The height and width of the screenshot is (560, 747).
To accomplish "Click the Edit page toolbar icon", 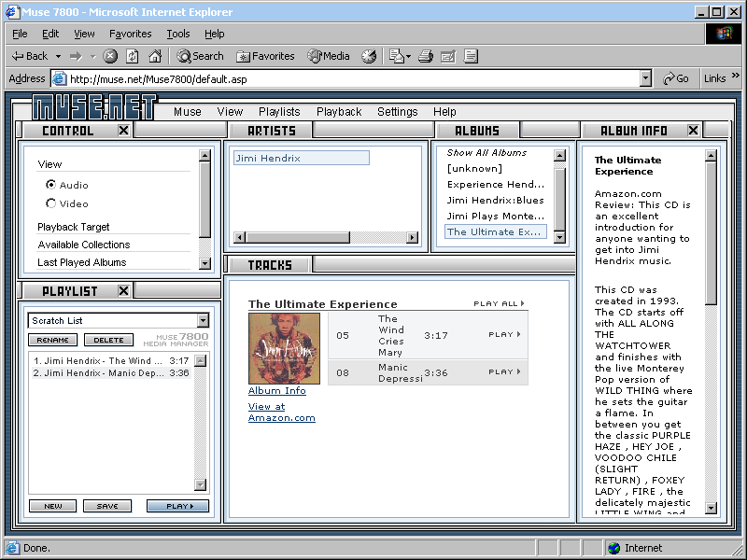I will point(448,56).
